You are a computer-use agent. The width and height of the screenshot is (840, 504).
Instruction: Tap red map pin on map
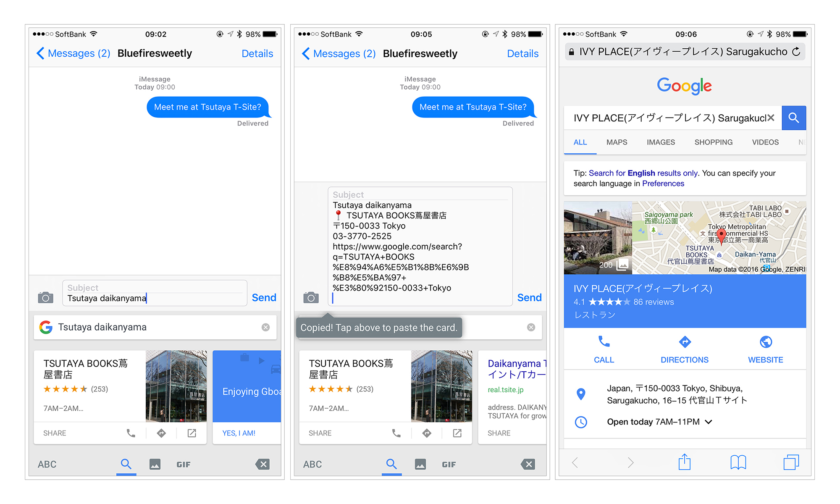tap(721, 236)
